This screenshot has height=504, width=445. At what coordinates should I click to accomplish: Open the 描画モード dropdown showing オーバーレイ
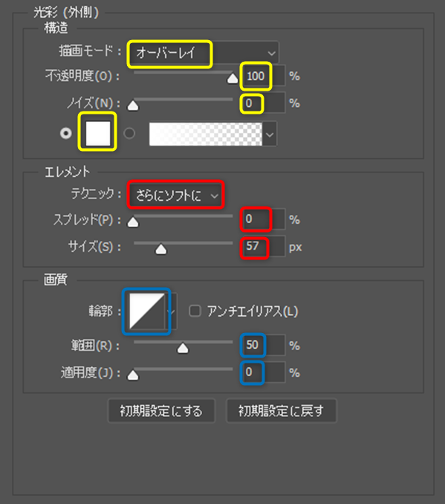click(x=204, y=53)
